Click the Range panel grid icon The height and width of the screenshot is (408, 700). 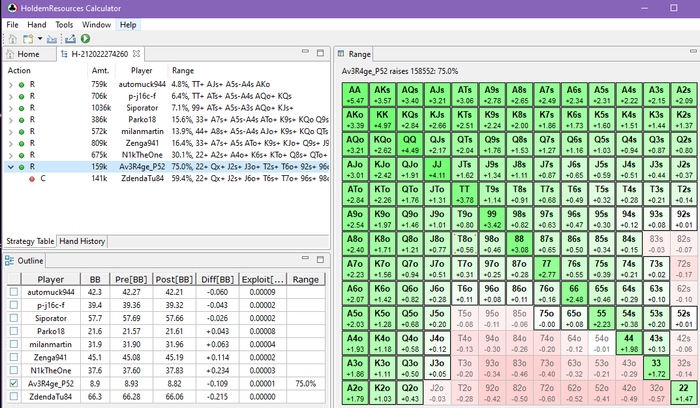pos(341,54)
